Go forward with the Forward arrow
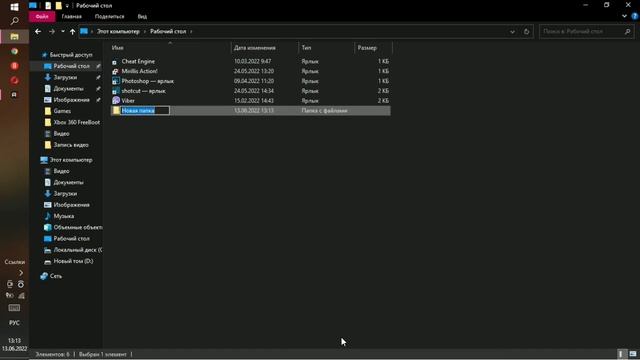The width and height of the screenshot is (640, 360). point(51,31)
